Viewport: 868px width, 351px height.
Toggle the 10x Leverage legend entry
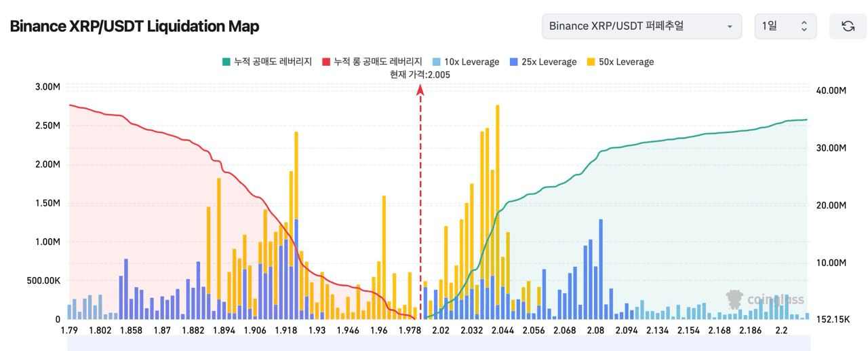[465, 62]
